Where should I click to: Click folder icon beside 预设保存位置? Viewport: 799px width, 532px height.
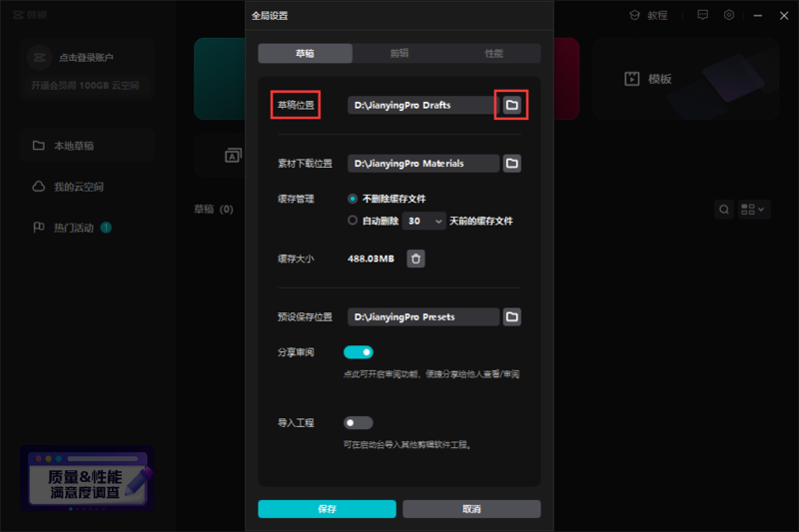click(511, 316)
